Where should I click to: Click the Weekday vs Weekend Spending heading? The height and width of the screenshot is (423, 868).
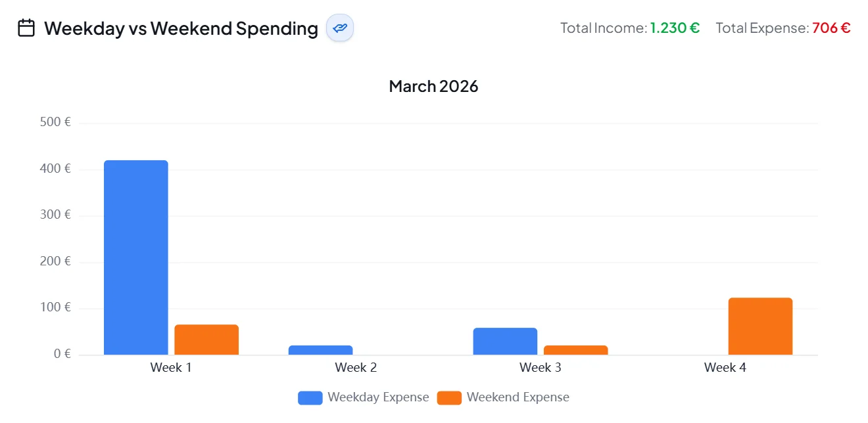(180, 28)
